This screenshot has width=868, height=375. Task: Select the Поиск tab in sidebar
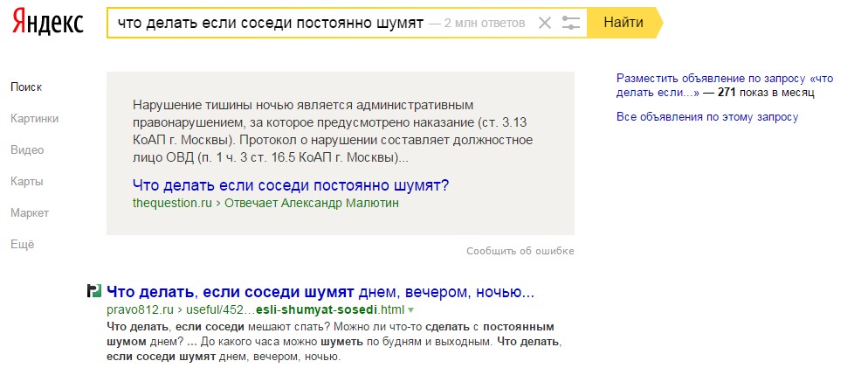[x=26, y=87]
